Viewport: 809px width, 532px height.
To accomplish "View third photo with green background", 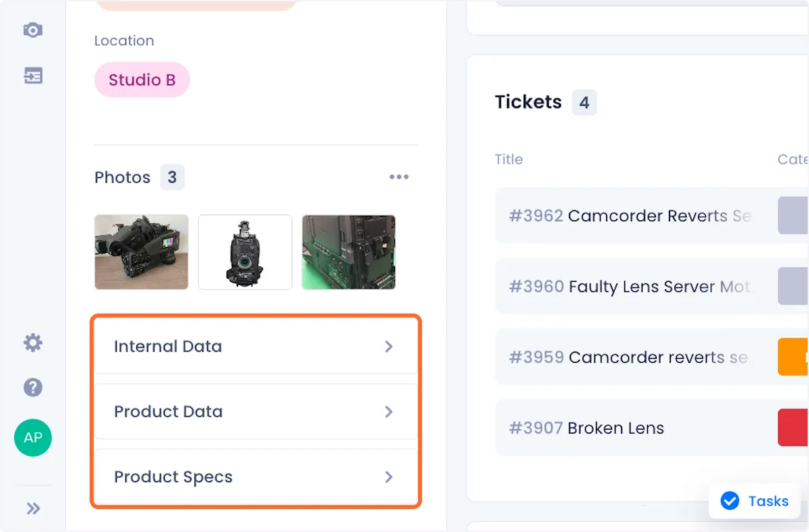I will (349, 252).
